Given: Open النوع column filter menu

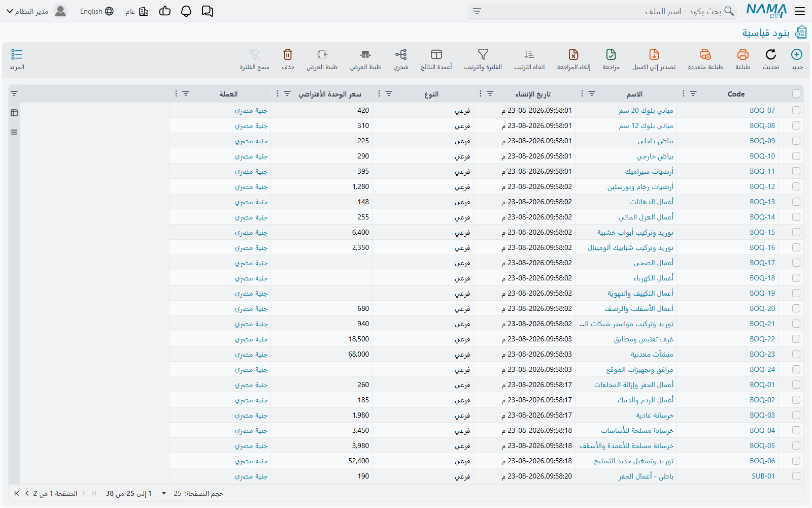Looking at the screenshot, I should tap(389, 93).
